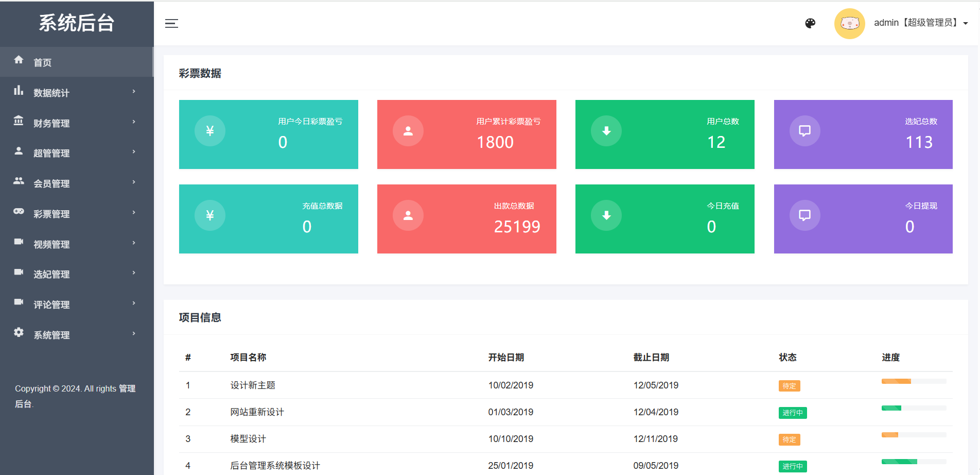
Task: Click the 待定 status badge for 设计新主题
Action: point(789,386)
